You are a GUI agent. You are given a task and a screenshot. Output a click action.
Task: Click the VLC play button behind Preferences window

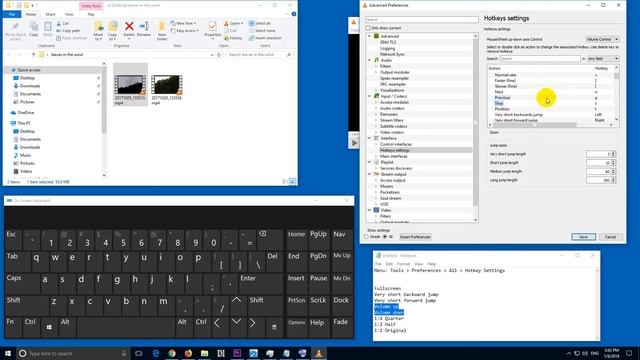354,143
